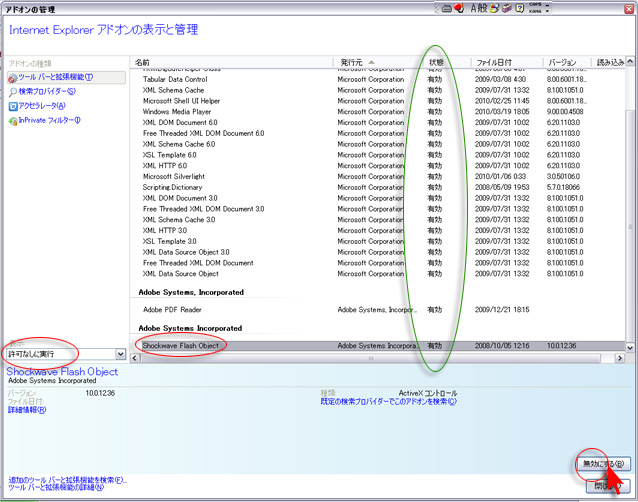Open the 表示 filter dropdown
Screen dimensions: 638x502
tap(119, 354)
